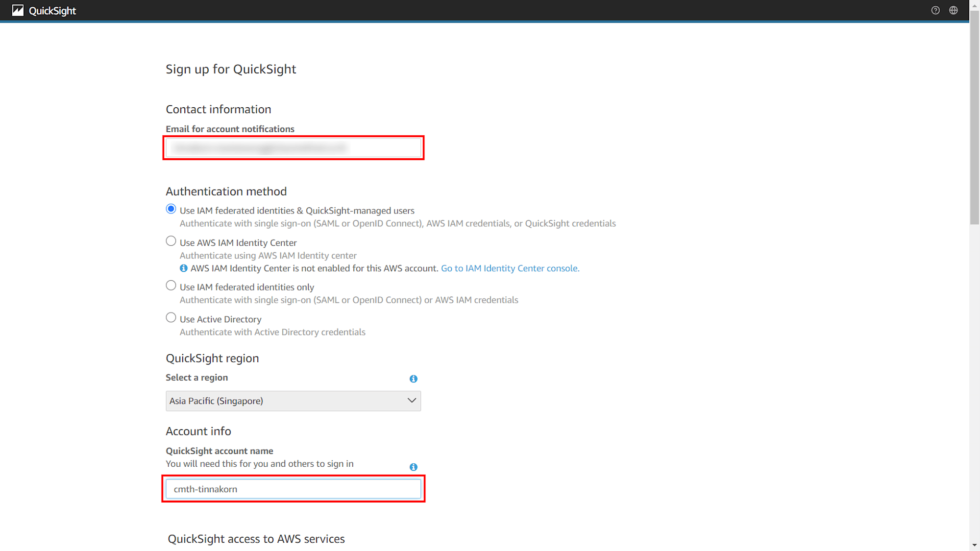This screenshot has height=551, width=980.
Task: Click on QuickSight account name input field
Action: (294, 488)
